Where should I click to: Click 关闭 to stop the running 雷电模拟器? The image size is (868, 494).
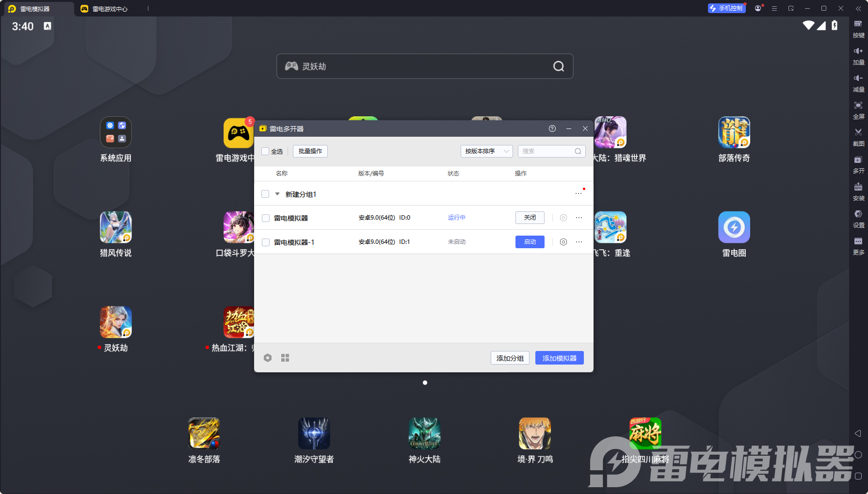point(530,218)
